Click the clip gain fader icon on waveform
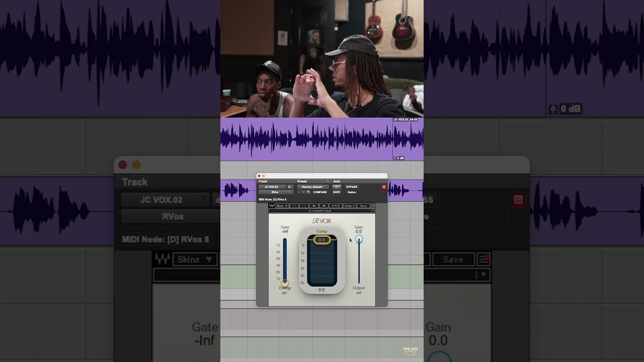644x362 pixels. pyautogui.click(x=395, y=158)
